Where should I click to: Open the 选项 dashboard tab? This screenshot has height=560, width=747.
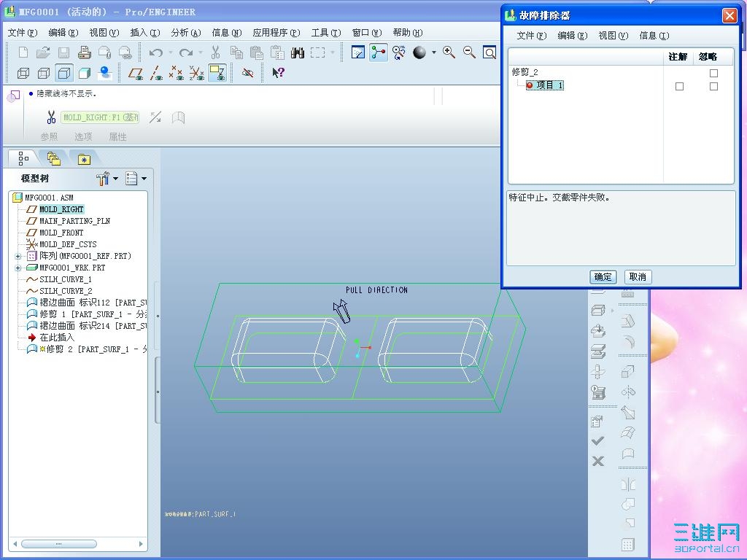83,137
